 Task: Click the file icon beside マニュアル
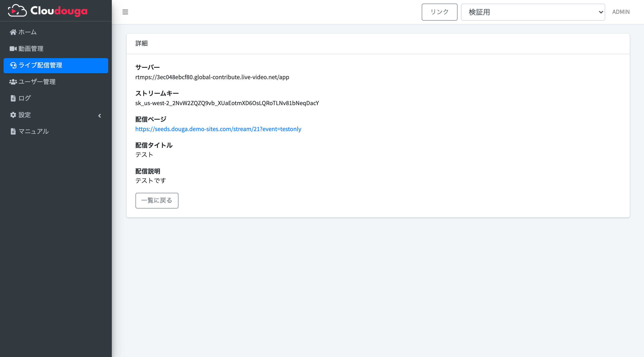[13, 132]
